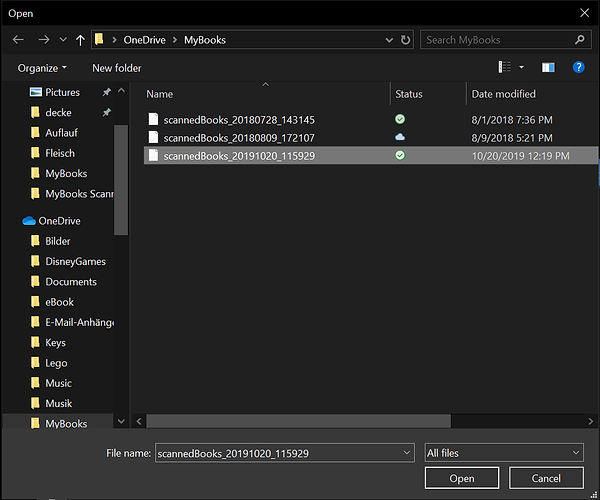The image size is (600, 500).
Task: Sort files by the Name column
Action: [160, 94]
